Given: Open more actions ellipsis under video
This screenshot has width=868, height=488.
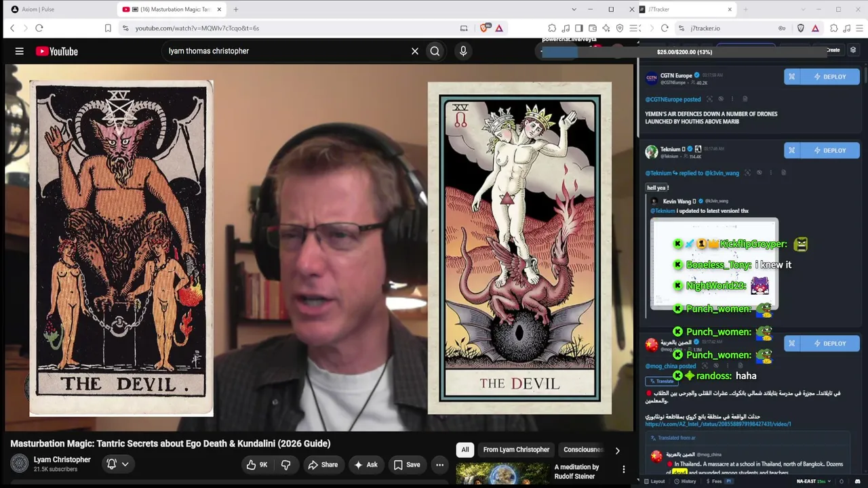Looking at the screenshot, I should (x=439, y=464).
